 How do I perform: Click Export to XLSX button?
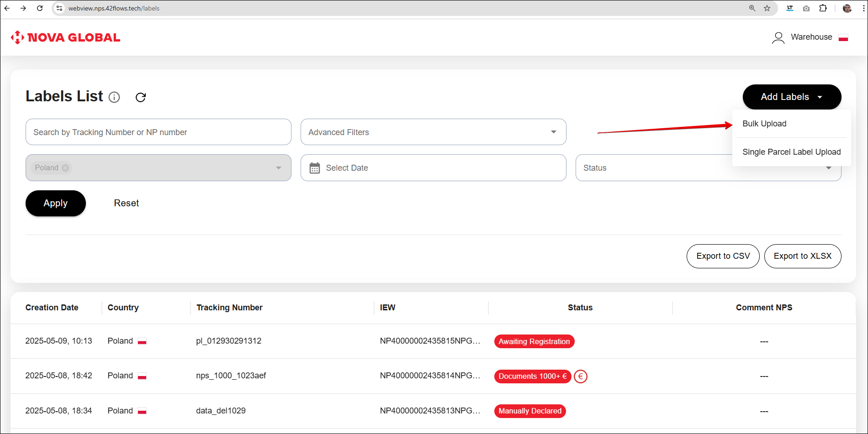pyautogui.click(x=802, y=256)
